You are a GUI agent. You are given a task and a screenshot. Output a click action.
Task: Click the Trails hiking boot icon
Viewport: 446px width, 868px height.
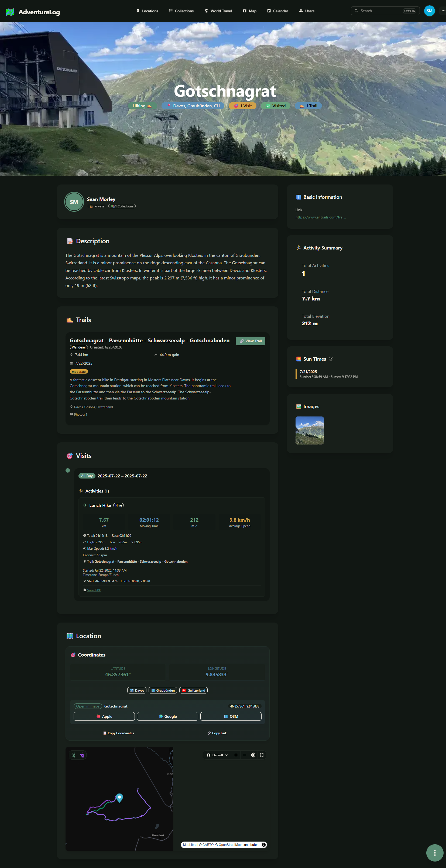(x=70, y=320)
